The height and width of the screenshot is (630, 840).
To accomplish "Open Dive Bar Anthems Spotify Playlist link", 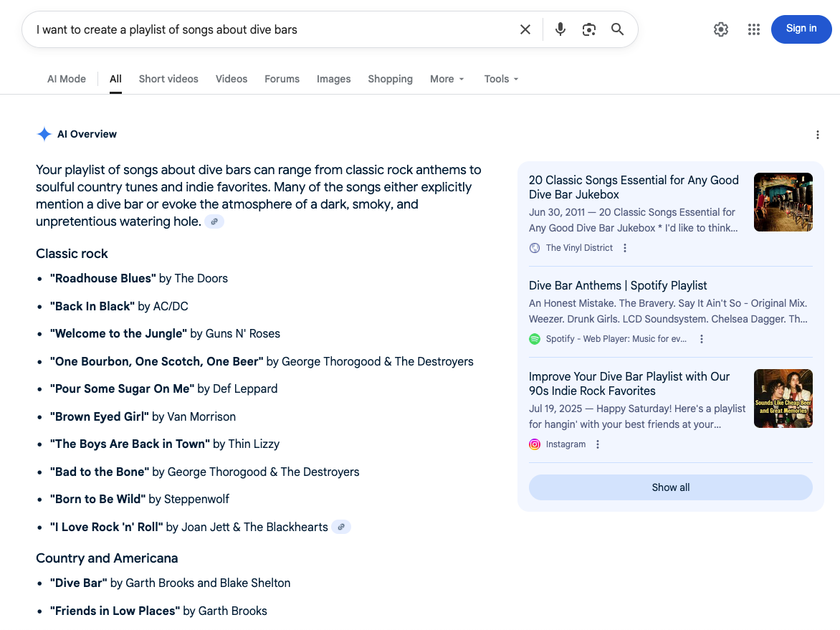I will (x=618, y=285).
